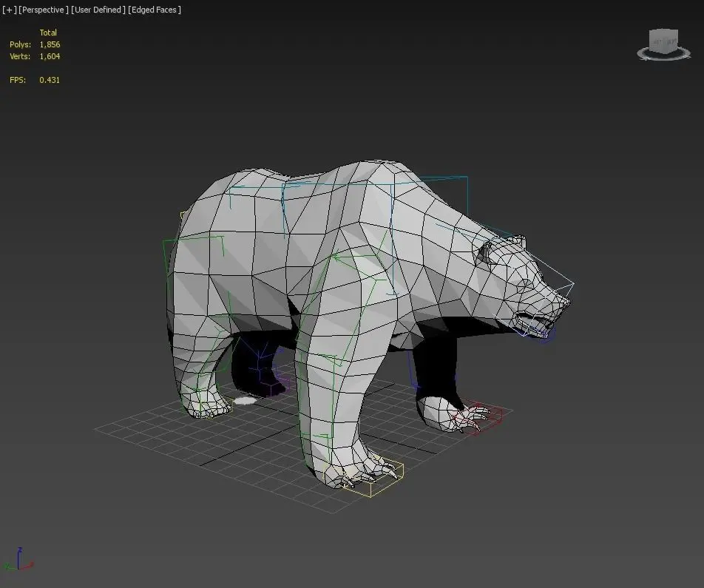Open the Perspective viewport label menu
Screen dimensions: 704x588
point(44,10)
